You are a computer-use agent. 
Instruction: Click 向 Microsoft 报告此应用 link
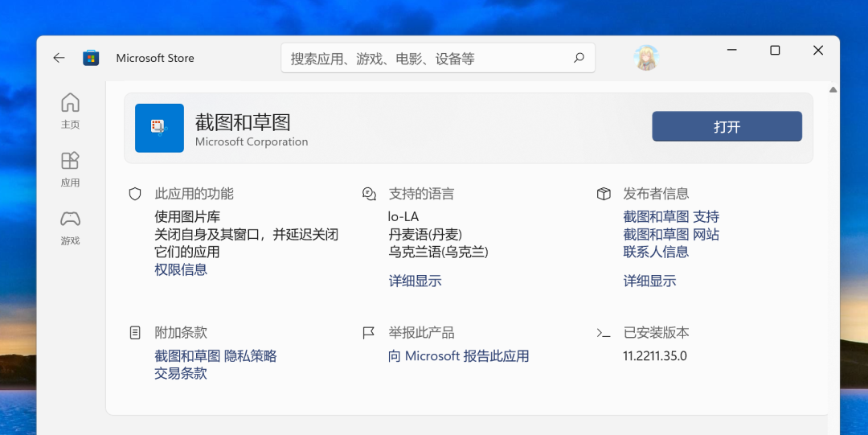[x=459, y=355]
